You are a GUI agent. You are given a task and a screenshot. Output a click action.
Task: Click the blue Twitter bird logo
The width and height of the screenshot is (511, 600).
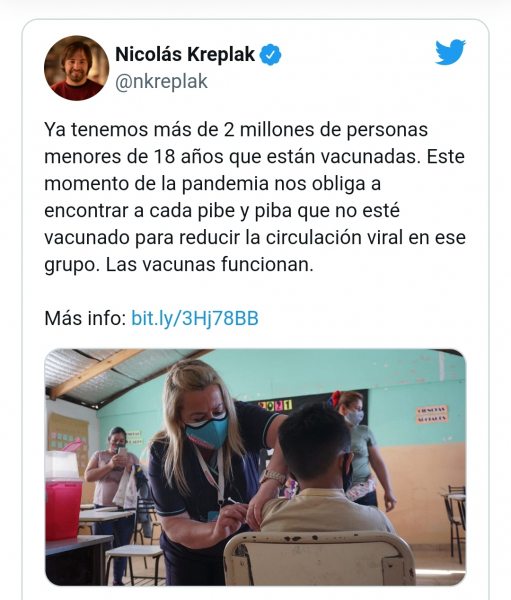[451, 52]
